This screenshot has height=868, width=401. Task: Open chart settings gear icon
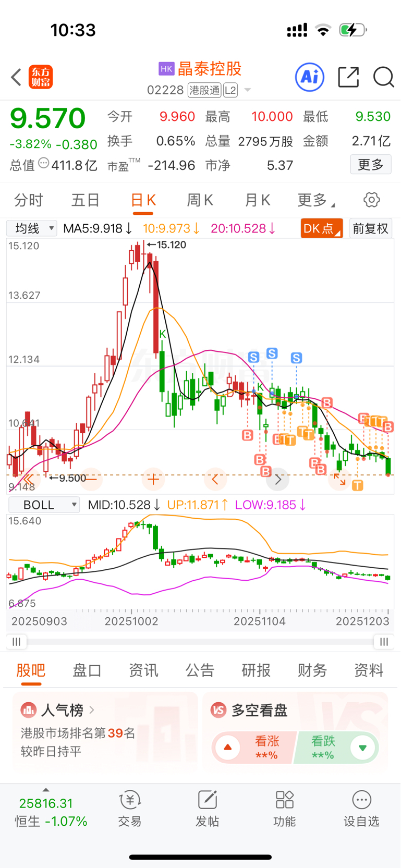point(371,200)
